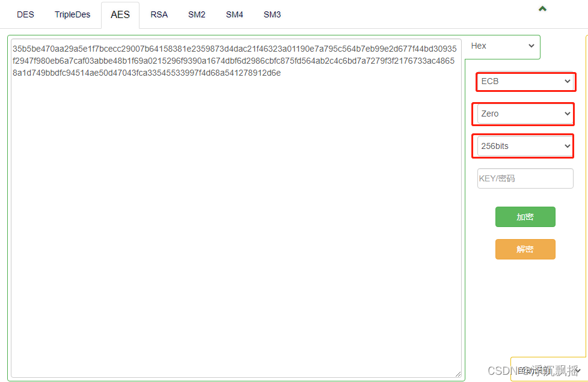Viewport: 588px width, 382px height.
Task: Click the green 加密 encrypt button
Action: tap(525, 217)
